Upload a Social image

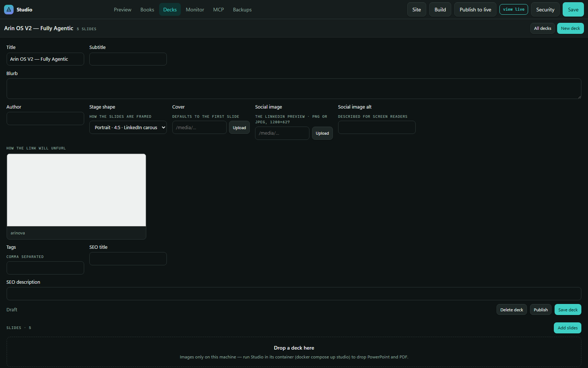pyautogui.click(x=322, y=133)
